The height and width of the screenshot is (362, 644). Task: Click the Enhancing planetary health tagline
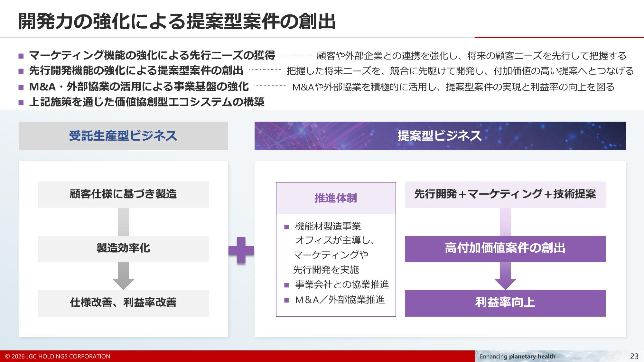click(518, 356)
